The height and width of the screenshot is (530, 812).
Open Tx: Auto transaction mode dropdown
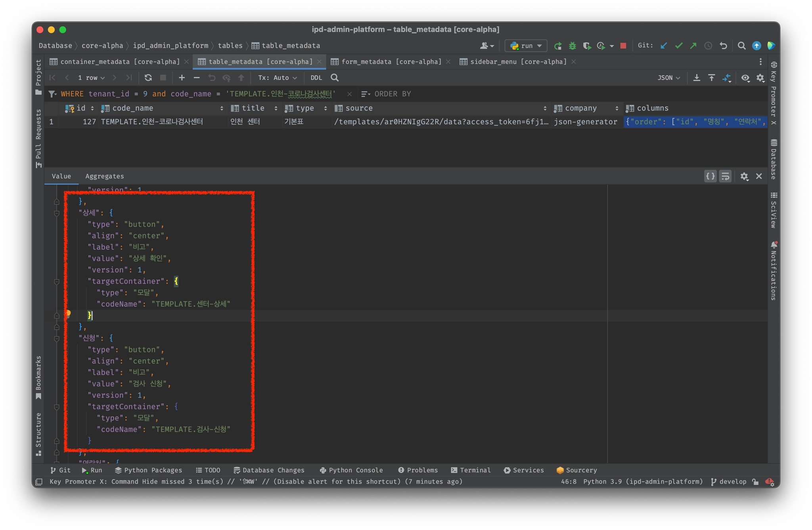click(x=277, y=78)
